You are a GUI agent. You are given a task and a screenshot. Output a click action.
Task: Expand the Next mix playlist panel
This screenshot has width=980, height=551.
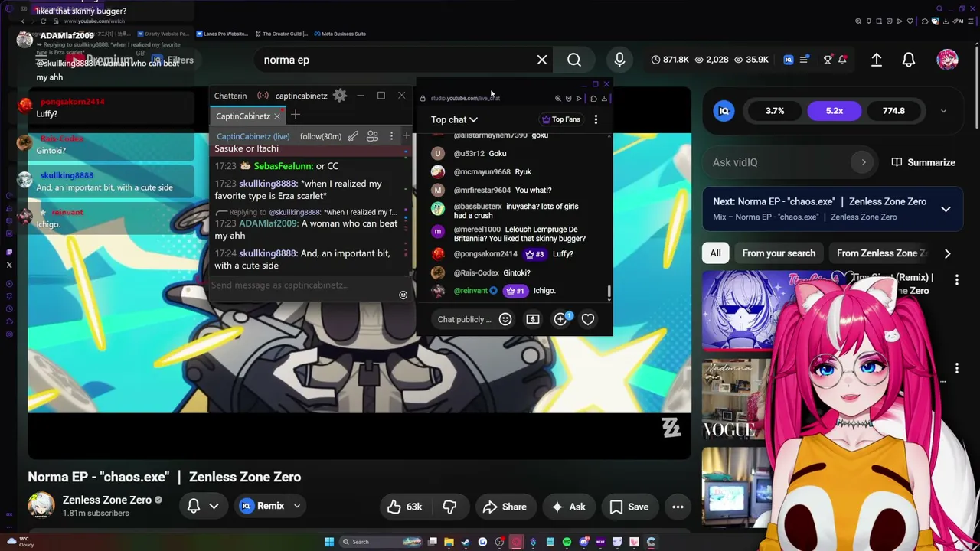[946, 209]
